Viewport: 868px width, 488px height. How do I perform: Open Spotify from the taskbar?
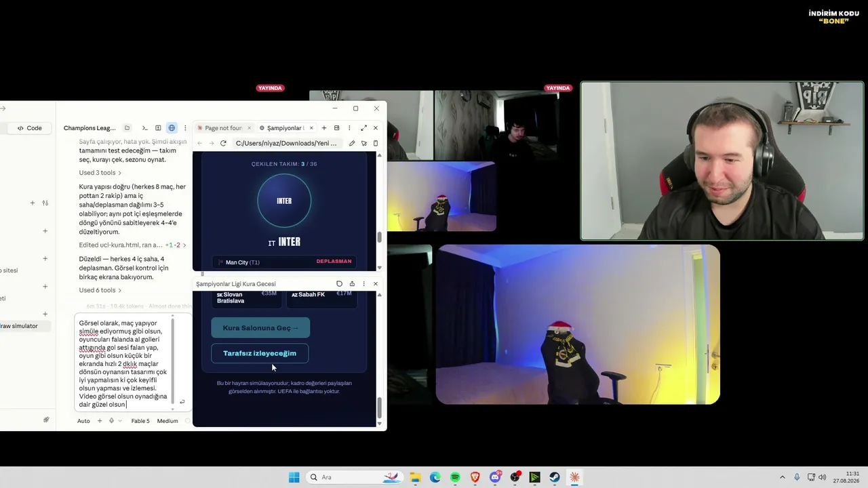click(x=455, y=477)
